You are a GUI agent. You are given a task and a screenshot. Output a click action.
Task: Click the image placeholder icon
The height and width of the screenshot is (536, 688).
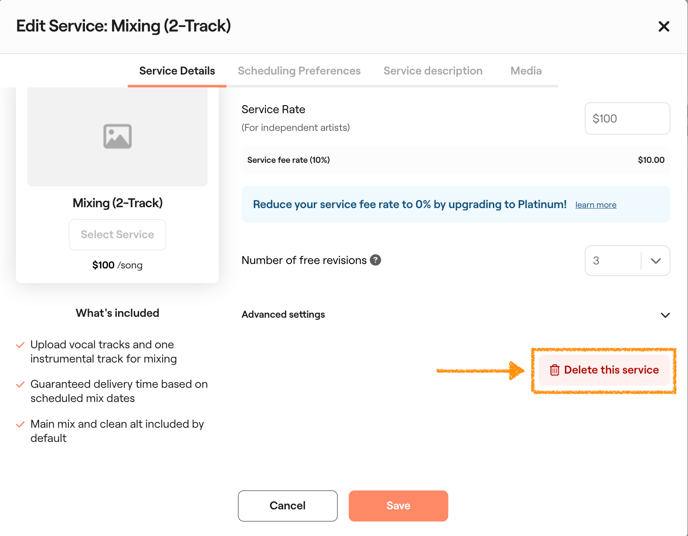(x=117, y=137)
